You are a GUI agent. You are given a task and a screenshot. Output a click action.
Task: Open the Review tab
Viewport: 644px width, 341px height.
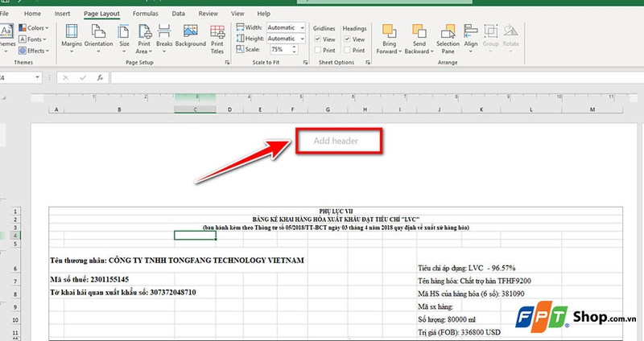(208, 14)
